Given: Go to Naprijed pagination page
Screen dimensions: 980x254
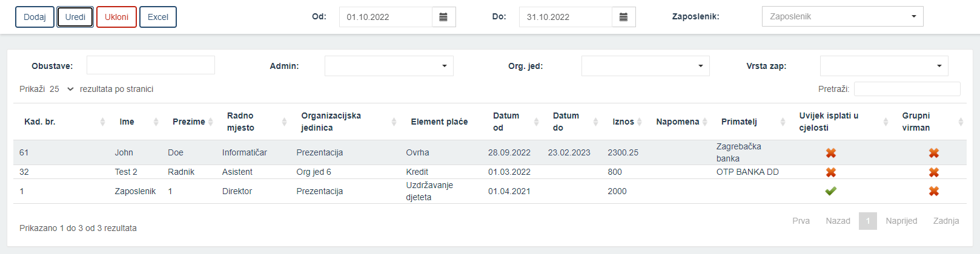Looking at the screenshot, I should [x=901, y=221].
